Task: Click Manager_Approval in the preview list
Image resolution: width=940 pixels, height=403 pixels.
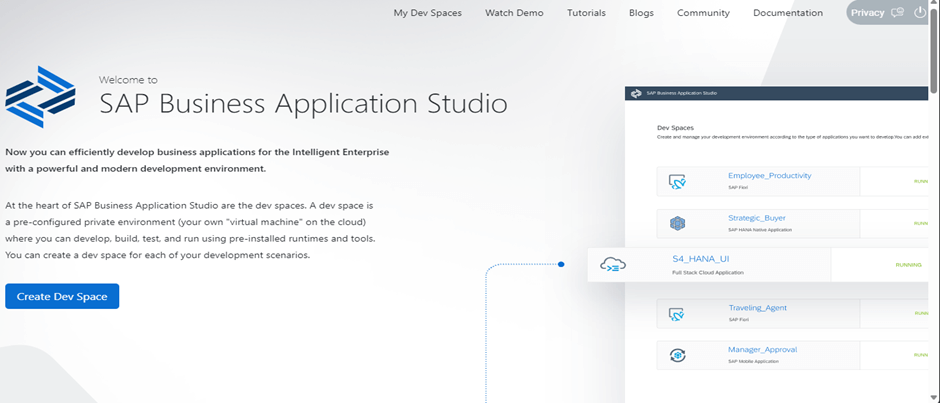Action: pos(763,350)
